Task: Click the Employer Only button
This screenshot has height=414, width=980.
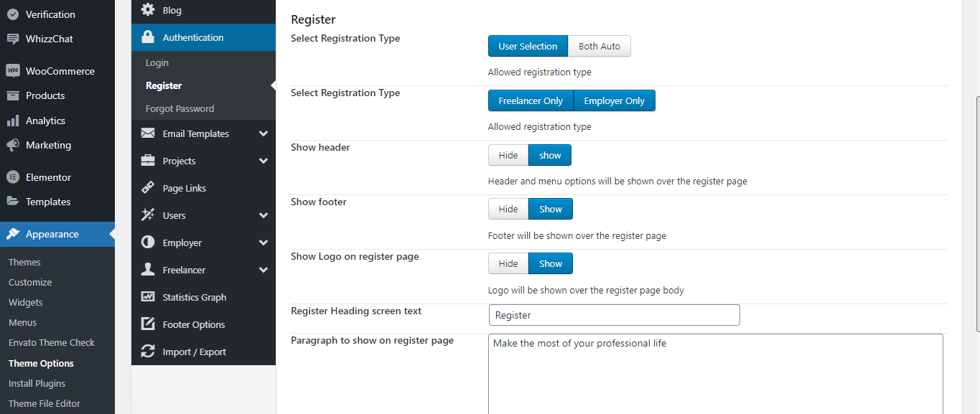Action: pyautogui.click(x=615, y=101)
